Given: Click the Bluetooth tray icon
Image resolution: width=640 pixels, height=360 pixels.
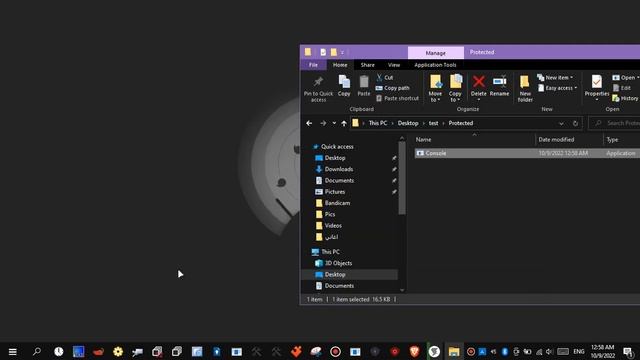Looking at the screenshot, I should [x=504, y=351].
